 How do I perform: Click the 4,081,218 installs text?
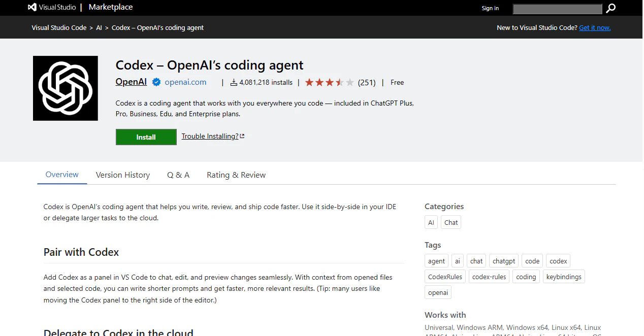[x=266, y=82]
